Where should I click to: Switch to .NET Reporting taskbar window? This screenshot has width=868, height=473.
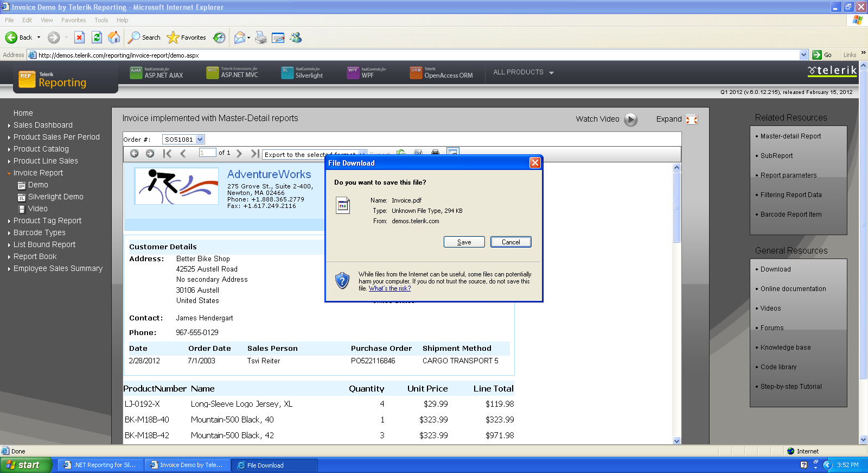pos(100,465)
